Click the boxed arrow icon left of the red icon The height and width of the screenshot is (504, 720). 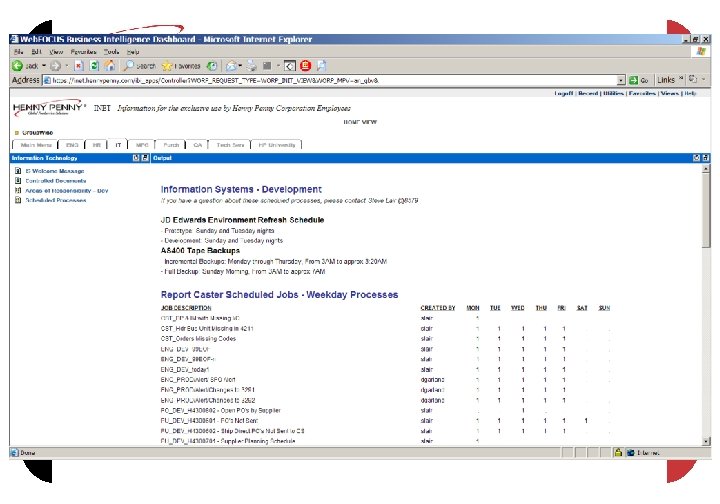point(290,66)
